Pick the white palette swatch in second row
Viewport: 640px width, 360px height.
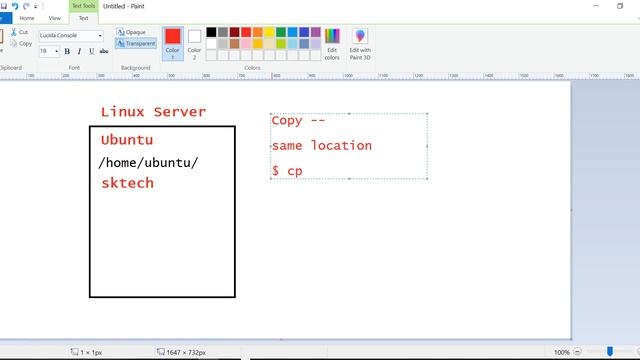pyautogui.click(x=211, y=43)
